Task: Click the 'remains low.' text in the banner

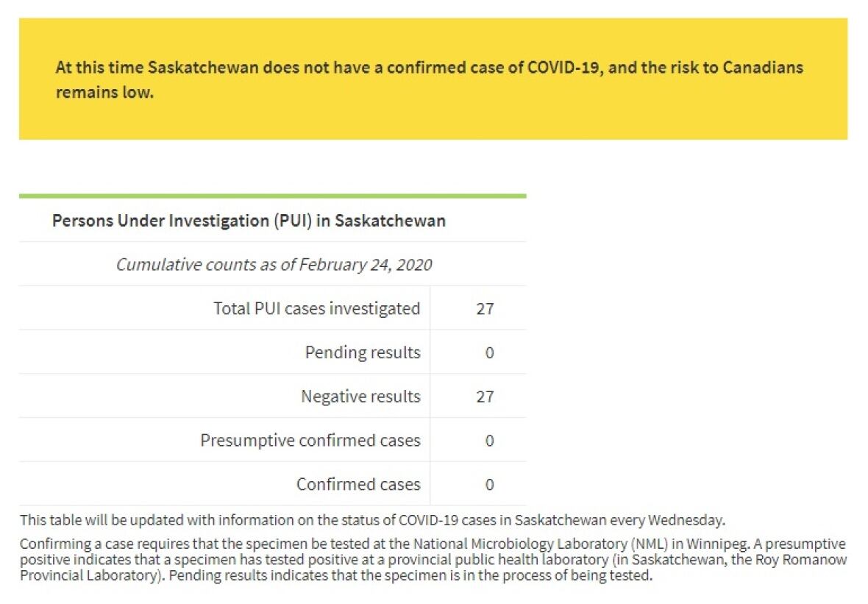Action: (104, 93)
